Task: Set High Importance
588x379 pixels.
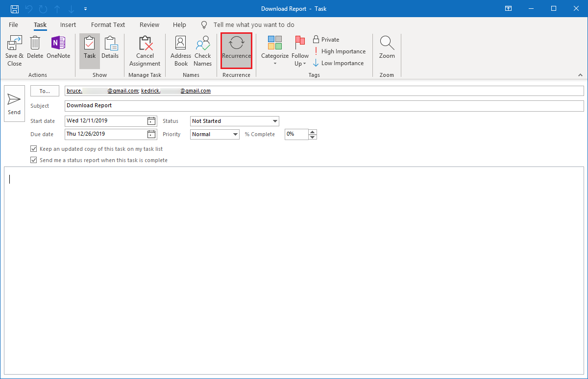Action: click(339, 51)
